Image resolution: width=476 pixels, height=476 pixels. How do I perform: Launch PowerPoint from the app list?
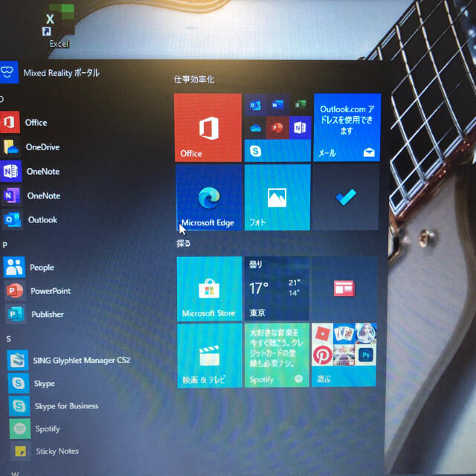(38, 291)
